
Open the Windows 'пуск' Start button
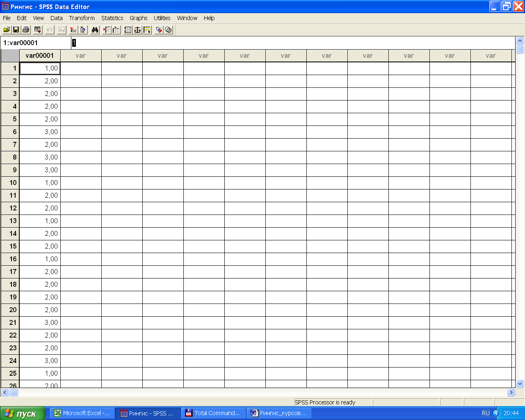pos(23,413)
